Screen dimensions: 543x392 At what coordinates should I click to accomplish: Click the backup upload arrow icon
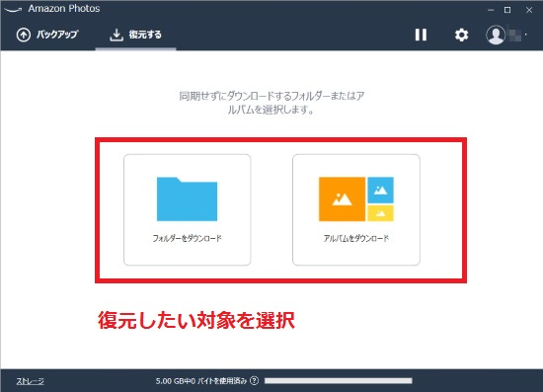tap(24, 35)
